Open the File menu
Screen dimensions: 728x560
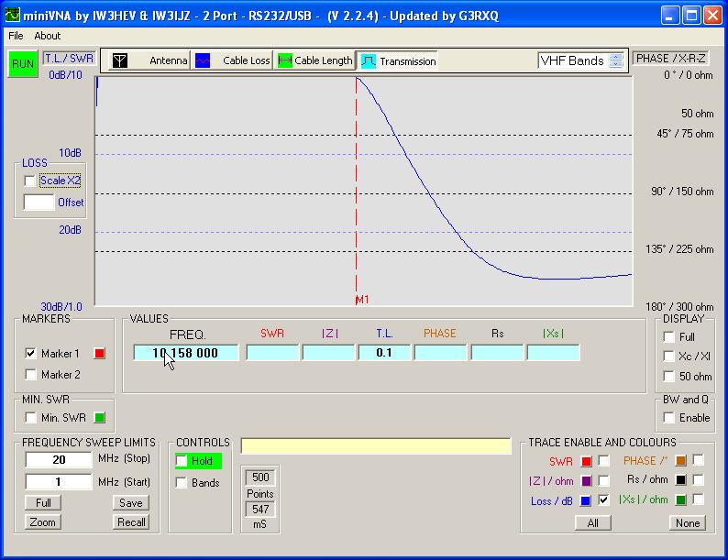[16, 36]
